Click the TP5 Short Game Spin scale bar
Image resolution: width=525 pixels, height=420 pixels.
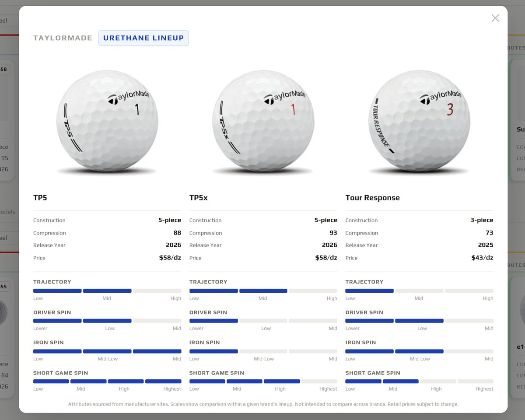tap(107, 381)
